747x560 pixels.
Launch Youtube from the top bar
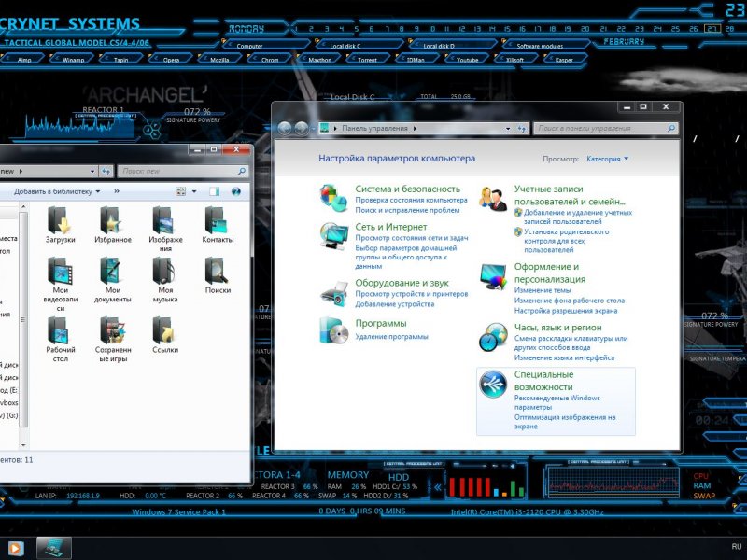tap(468, 60)
